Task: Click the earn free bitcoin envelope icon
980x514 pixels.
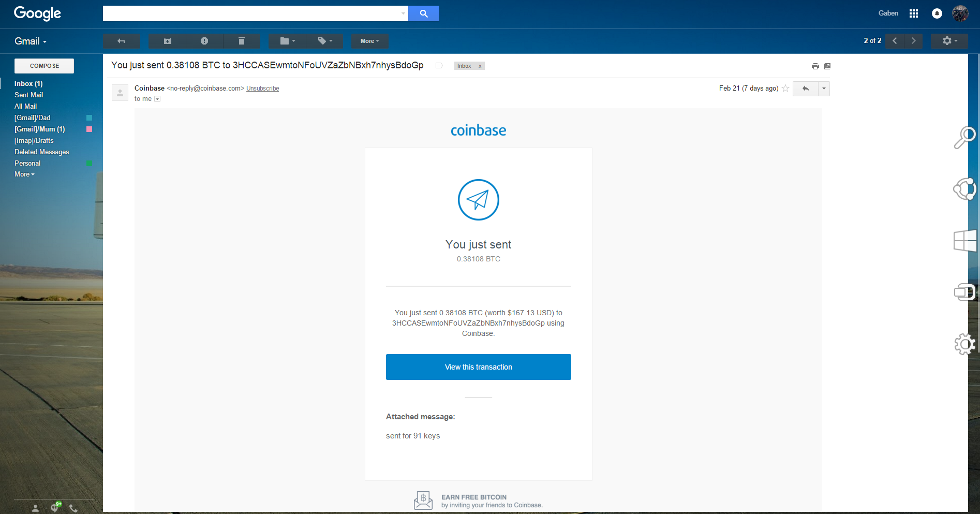Action: pos(423,501)
